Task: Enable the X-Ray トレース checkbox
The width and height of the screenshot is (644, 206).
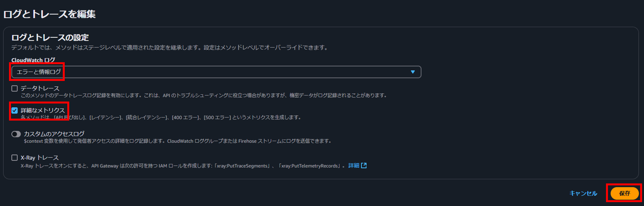Action: tap(14, 158)
